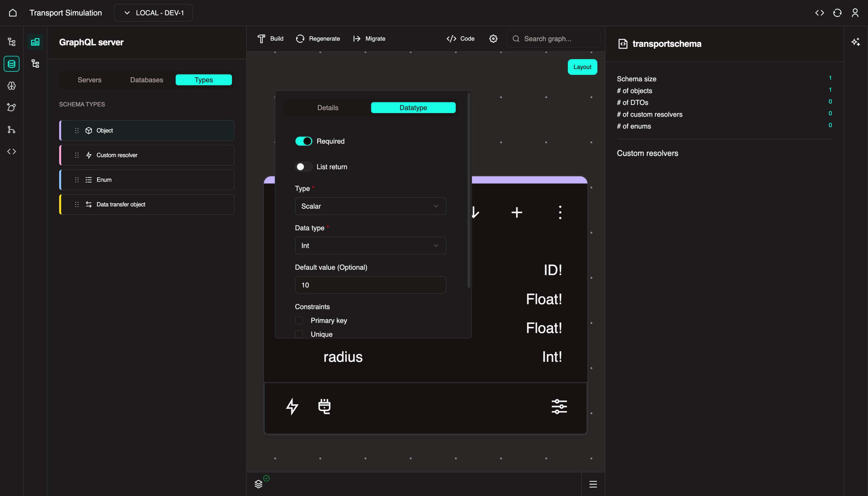Click the plug icon on node footer
Viewport: 868px width, 496px height.
pyautogui.click(x=324, y=407)
